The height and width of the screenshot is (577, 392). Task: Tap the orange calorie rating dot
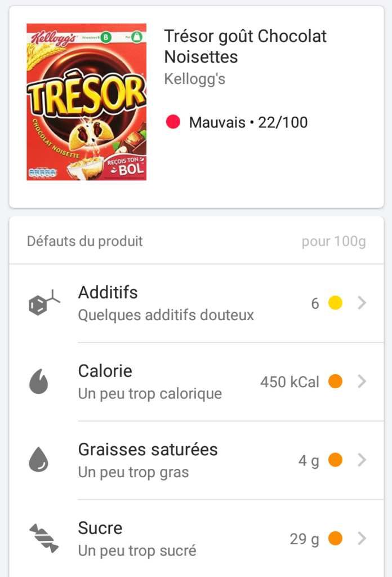coord(335,381)
